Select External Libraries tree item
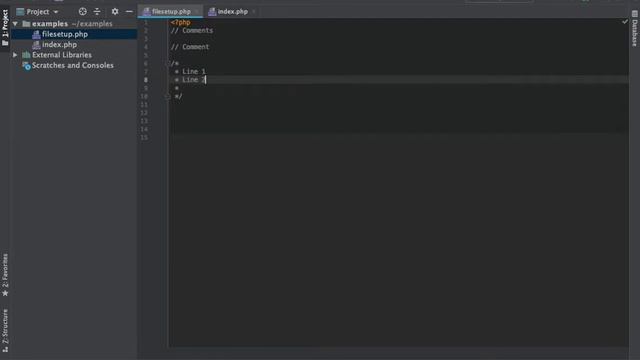Viewport: 640px width, 360px height. click(62, 55)
